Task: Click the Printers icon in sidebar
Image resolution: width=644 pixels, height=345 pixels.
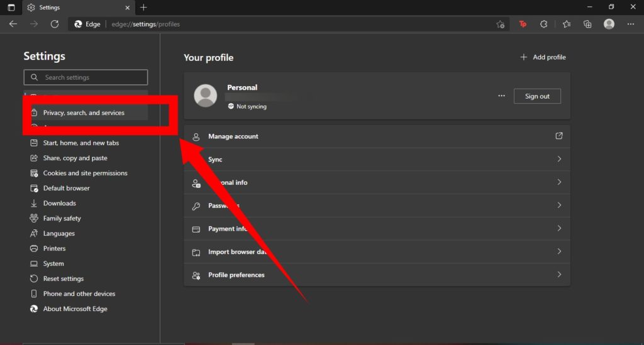Action: pos(34,249)
